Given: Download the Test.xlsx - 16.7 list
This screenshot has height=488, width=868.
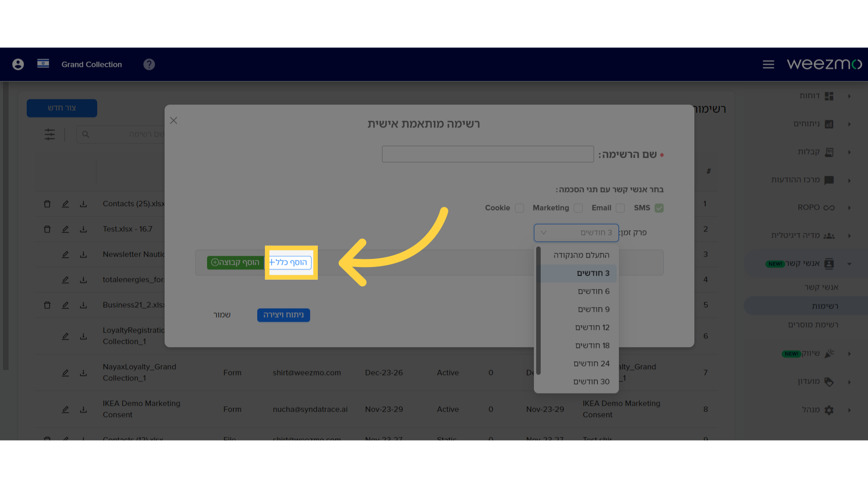Looking at the screenshot, I should (83, 229).
